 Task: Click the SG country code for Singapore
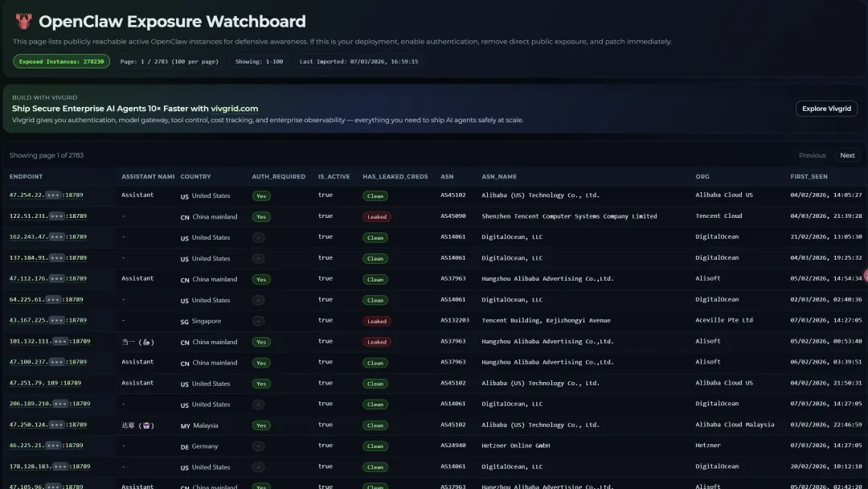coord(184,322)
